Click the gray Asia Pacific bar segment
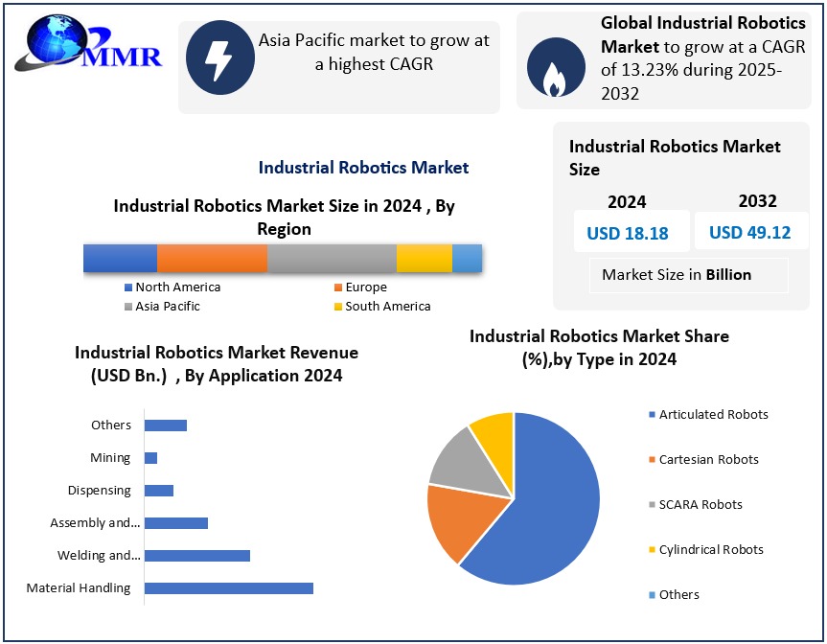This screenshot has width=827, height=644. (x=332, y=259)
